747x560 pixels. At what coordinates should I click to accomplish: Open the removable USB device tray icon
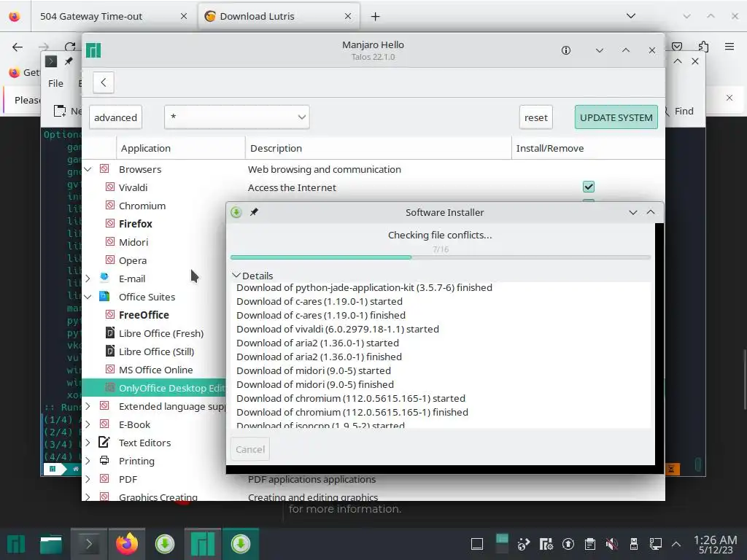click(x=634, y=544)
